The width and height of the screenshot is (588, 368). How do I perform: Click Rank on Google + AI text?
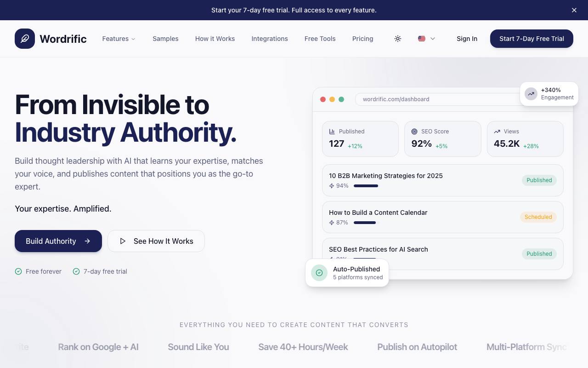tap(98, 347)
